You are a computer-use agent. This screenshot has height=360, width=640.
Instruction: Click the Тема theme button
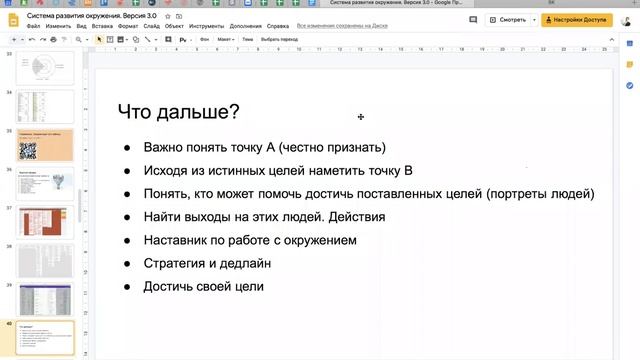coord(248,40)
